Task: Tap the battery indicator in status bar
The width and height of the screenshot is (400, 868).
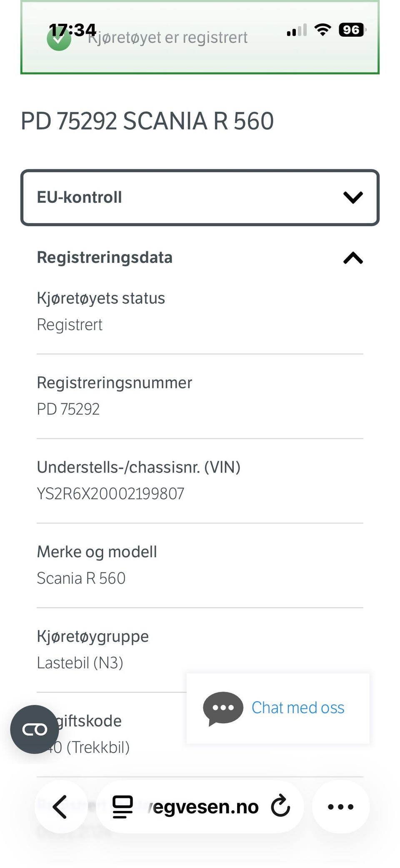Action: click(x=352, y=30)
